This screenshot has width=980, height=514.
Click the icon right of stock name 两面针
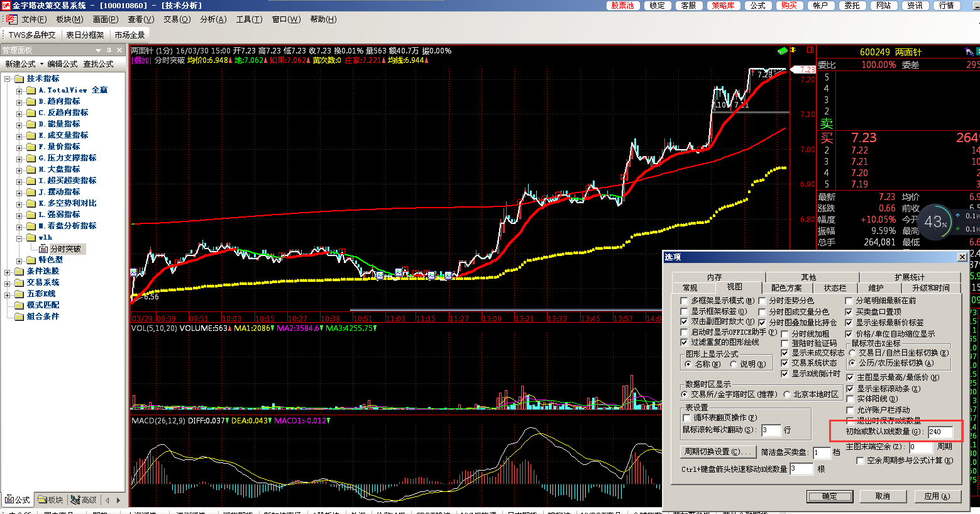coord(969,52)
